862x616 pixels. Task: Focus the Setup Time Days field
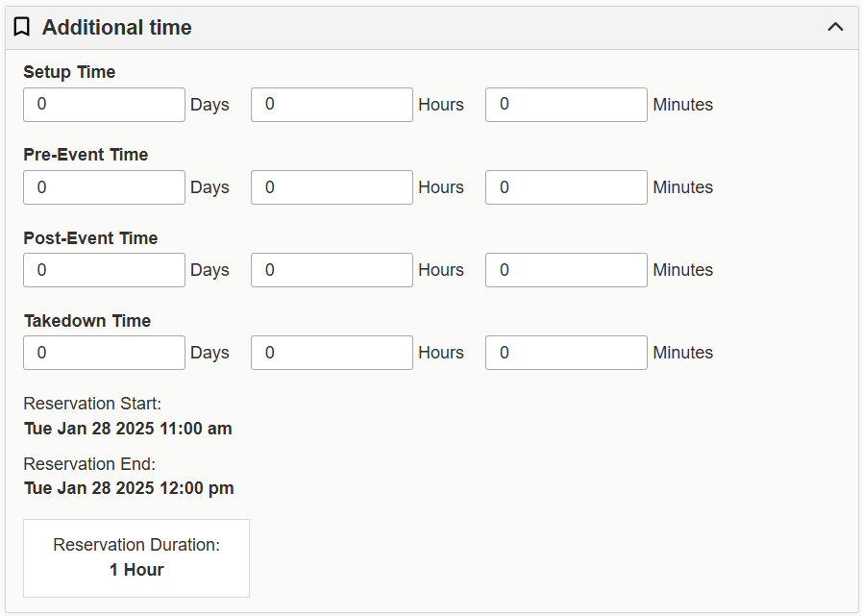104,105
